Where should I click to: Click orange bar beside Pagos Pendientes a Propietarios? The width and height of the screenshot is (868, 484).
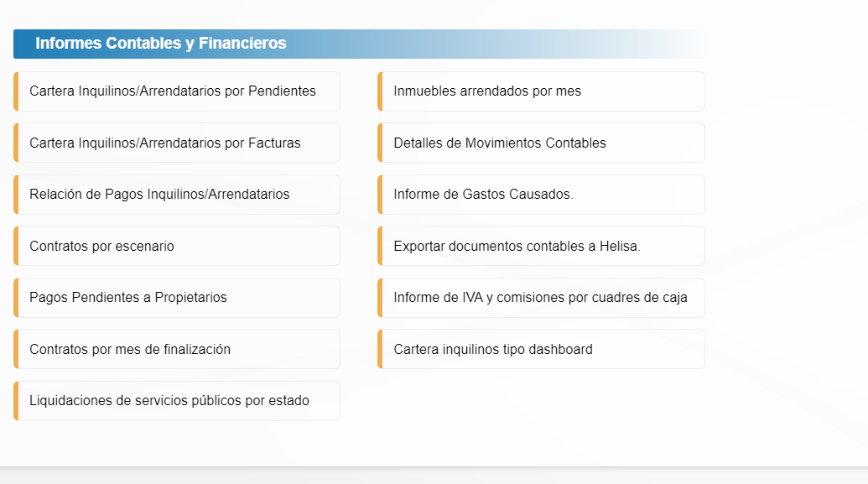(16, 297)
